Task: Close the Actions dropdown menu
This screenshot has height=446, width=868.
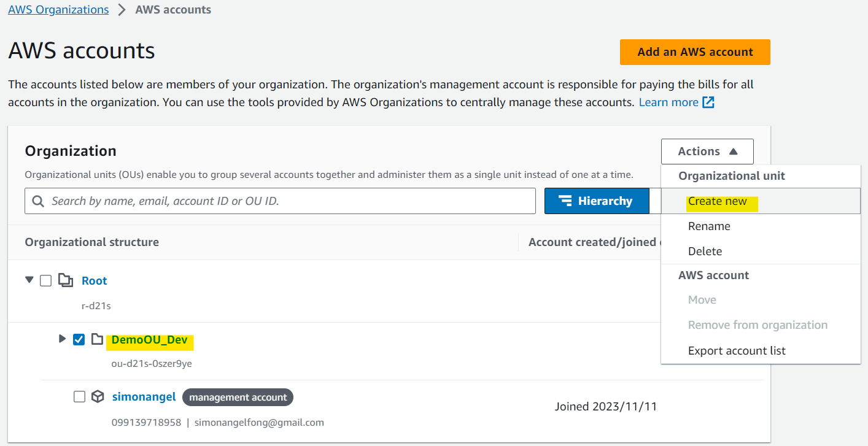Action: 707,152
